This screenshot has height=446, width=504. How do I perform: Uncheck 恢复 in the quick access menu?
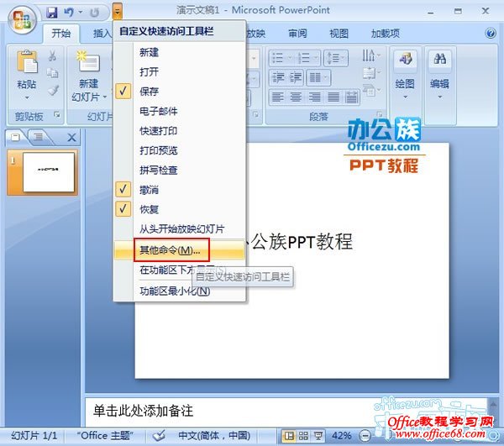pos(180,209)
